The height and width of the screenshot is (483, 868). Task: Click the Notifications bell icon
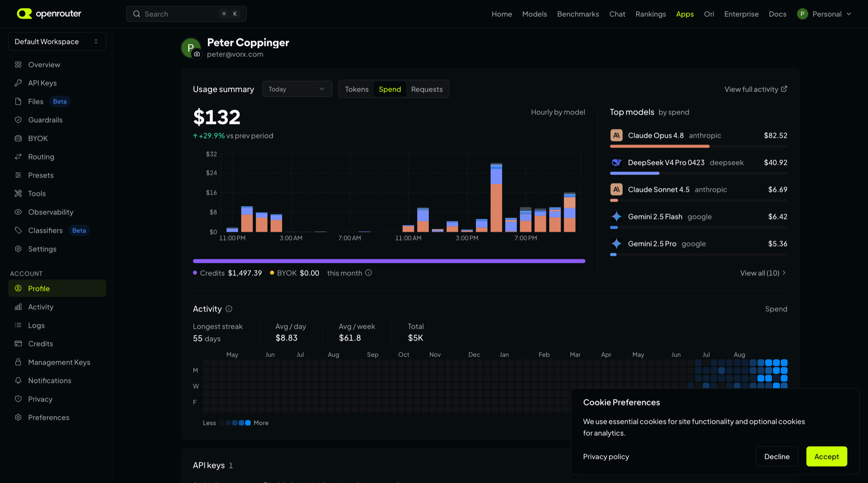[18, 380]
